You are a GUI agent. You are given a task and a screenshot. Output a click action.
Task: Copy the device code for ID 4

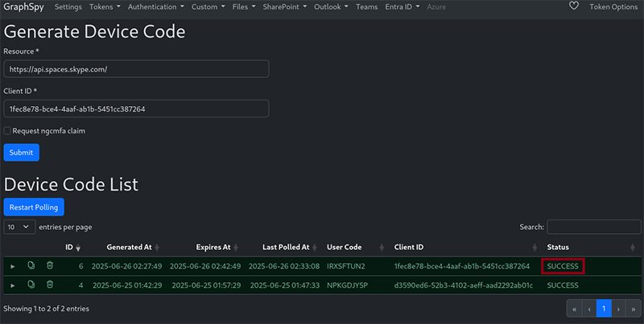[x=31, y=285]
